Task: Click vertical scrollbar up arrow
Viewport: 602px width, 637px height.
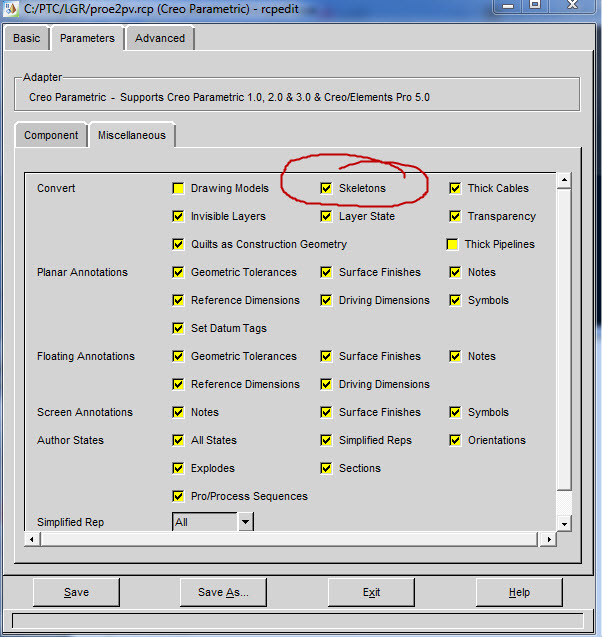Action: click(564, 180)
